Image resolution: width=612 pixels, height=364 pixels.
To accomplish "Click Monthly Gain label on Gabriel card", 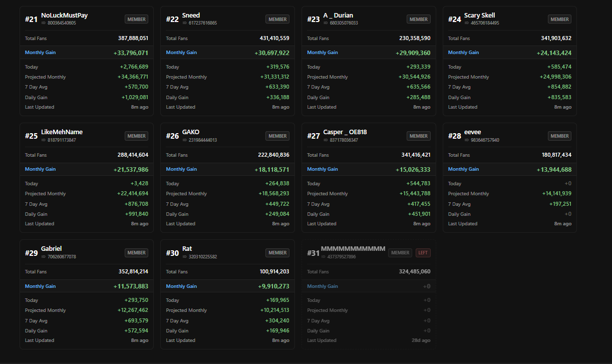I will coord(41,286).
